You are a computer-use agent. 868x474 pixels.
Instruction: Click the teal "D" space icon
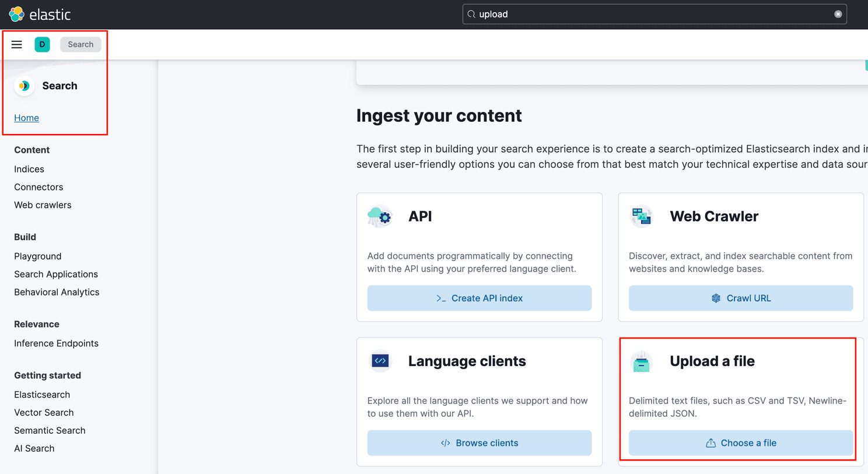tap(42, 44)
